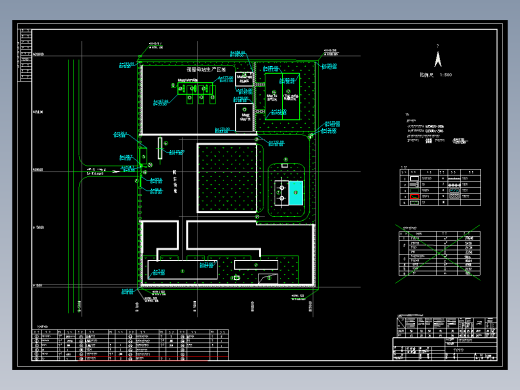520x390 pixels.
Task: Click the title heading text inside top production area
Action: coord(206,70)
